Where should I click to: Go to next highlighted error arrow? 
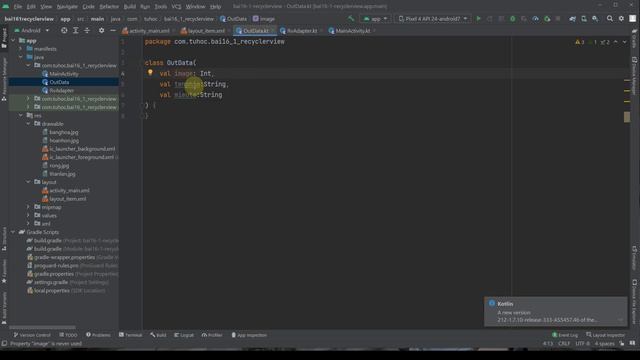point(624,42)
